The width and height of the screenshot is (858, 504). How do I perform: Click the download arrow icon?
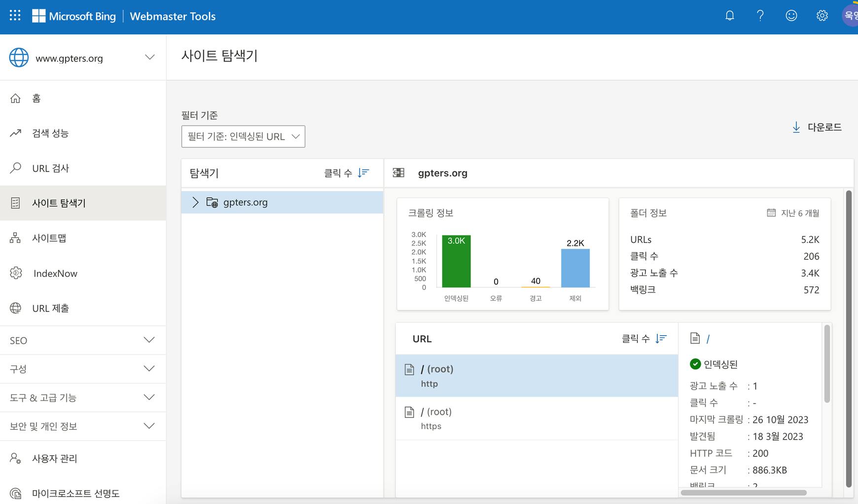tap(796, 127)
